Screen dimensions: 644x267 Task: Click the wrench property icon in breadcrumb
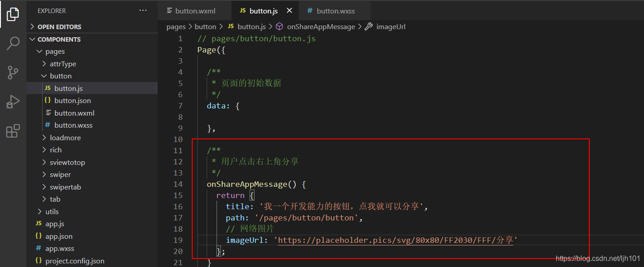(x=368, y=26)
